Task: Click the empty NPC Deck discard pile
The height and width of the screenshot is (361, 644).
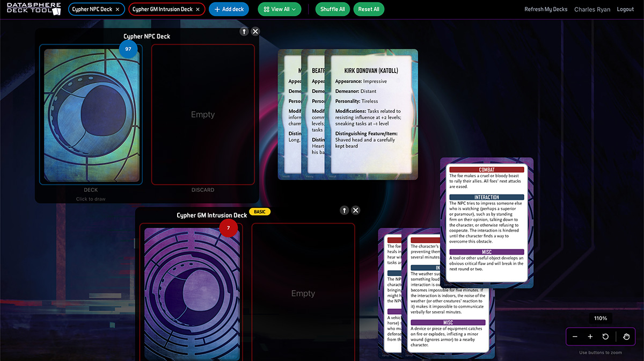Action: (203, 115)
